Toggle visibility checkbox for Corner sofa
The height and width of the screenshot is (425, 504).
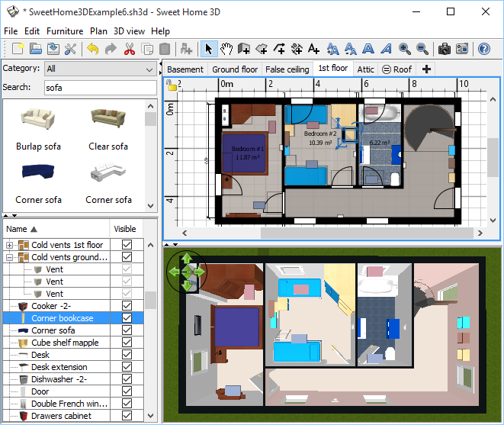click(x=127, y=330)
